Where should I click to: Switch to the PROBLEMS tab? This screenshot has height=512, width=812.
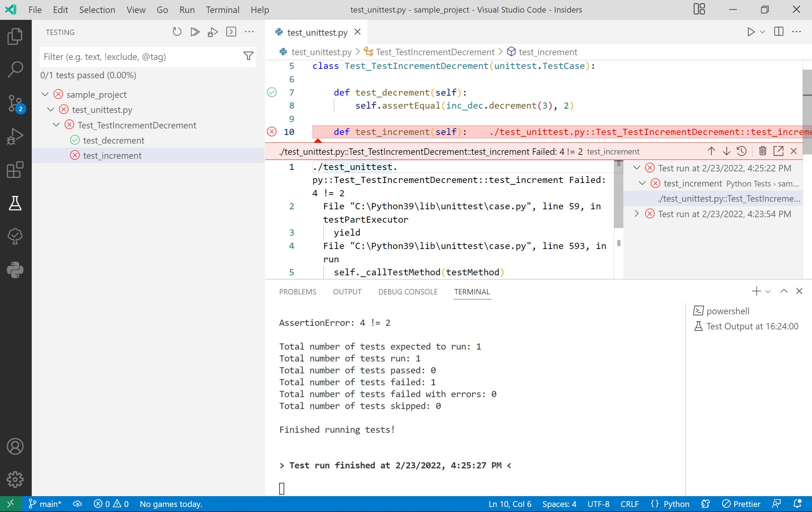pos(298,292)
